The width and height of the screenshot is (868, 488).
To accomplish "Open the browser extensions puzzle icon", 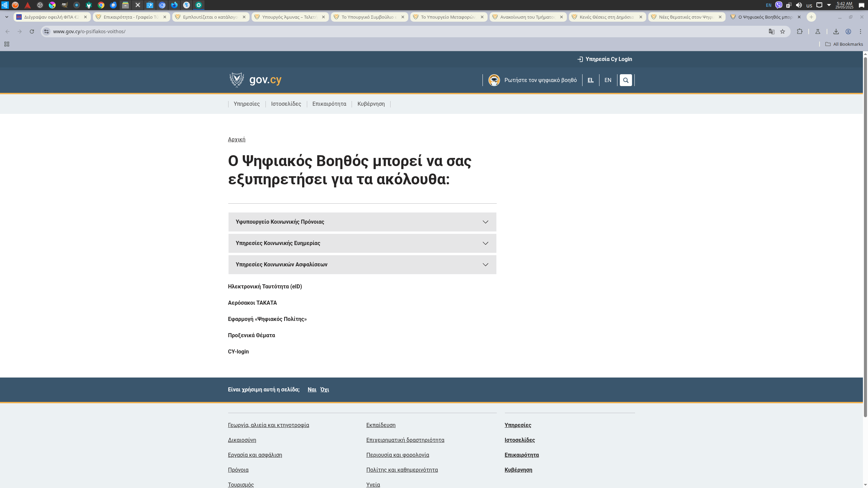I will click(x=800, y=32).
